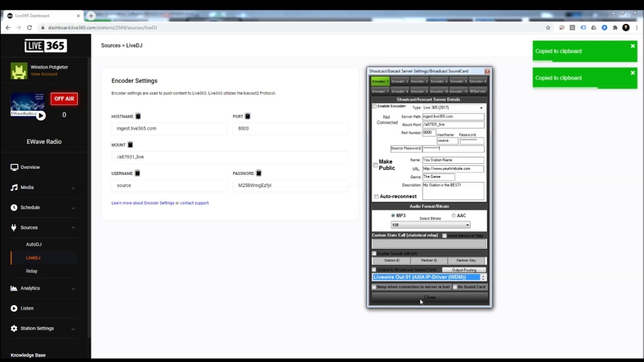Open the Chrome profile avatar
Screen dimensions: 644x362
click(x=626, y=28)
